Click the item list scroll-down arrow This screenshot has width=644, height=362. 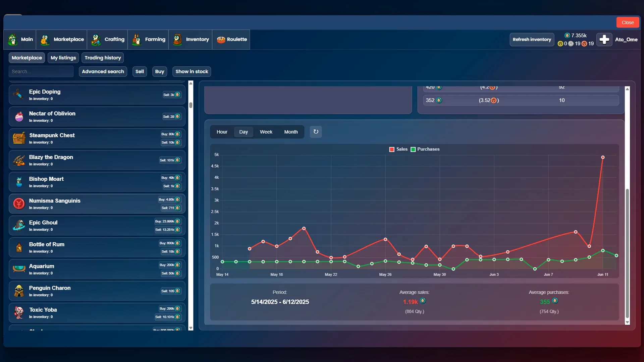tap(191, 328)
